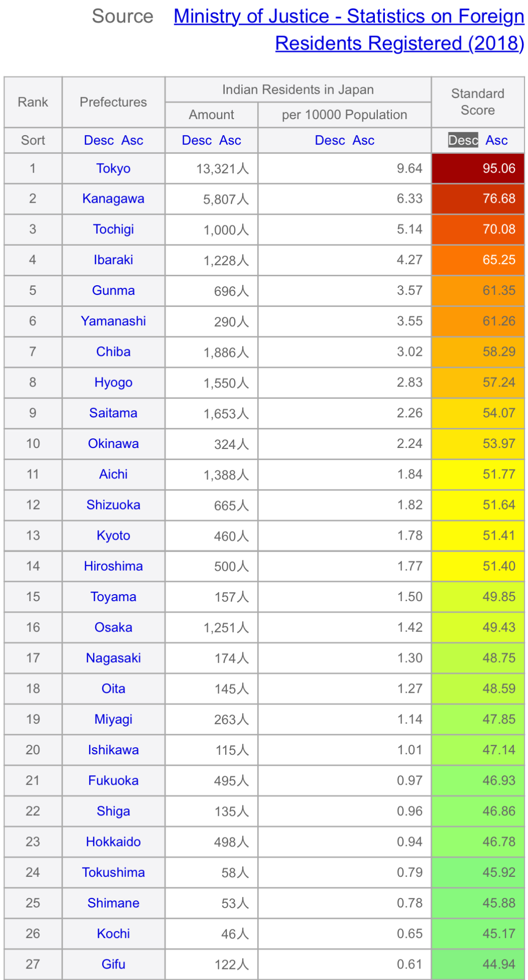Image resolution: width=528 pixels, height=980 pixels.
Task: Open the Yamanashi prefecture link
Action: click(x=114, y=321)
